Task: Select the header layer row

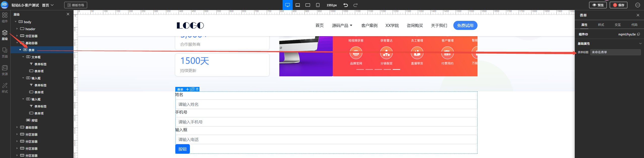Action: coord(42,29)
